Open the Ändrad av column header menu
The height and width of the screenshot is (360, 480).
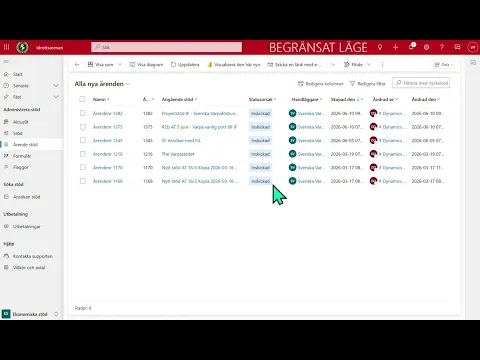coord(385,99)
